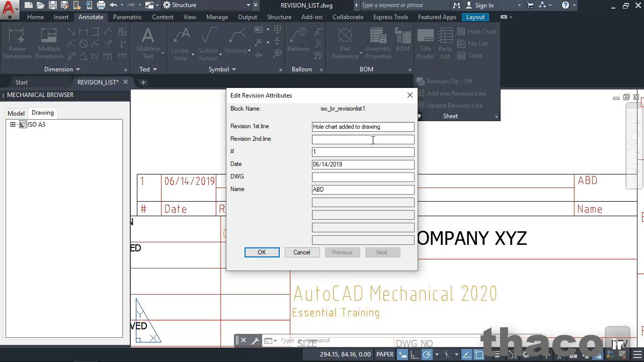Click the Parts List tool

pyautogui.click(x=445, y=43)
